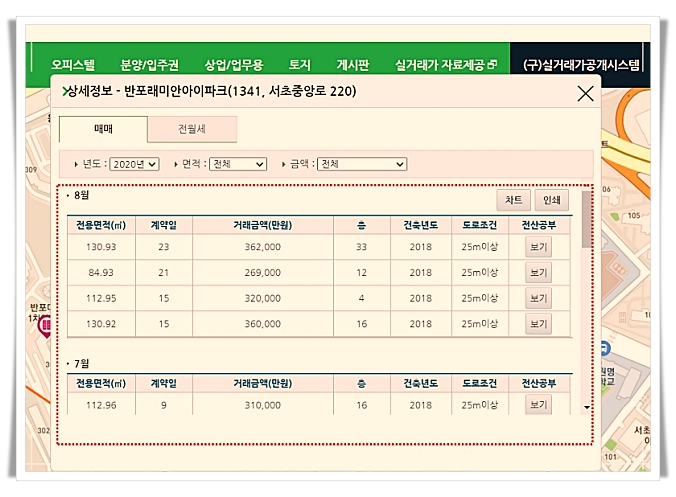
Task: Open the 분양/입주권 menu
Action: click(x=150, y=65)
